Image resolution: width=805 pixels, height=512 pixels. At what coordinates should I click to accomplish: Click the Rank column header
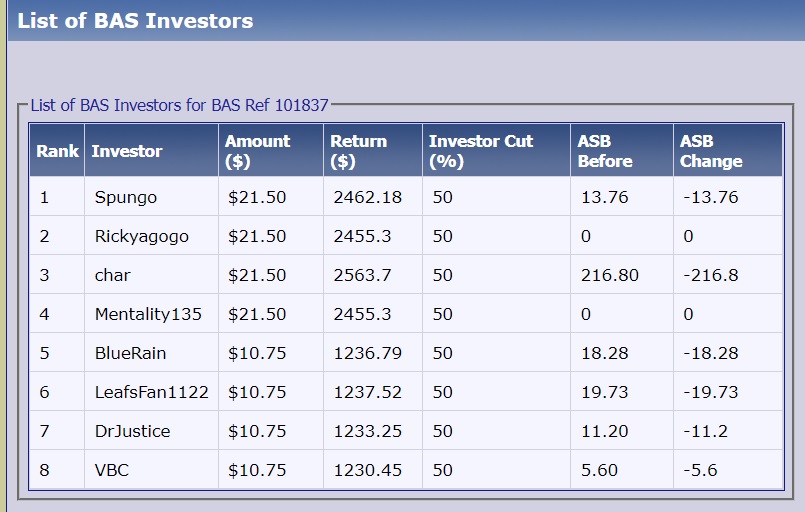point(57,151)
